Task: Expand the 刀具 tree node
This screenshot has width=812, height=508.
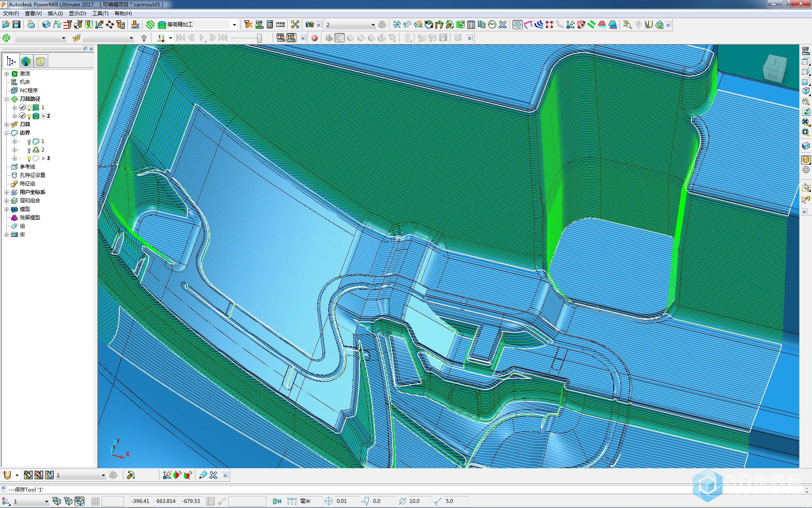Action: coord(7,124)
